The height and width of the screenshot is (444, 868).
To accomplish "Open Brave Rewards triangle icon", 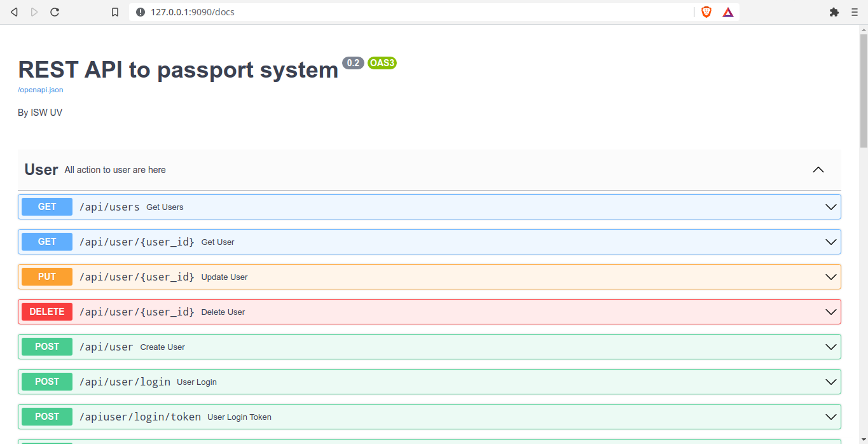I will (x=727, y=11).
